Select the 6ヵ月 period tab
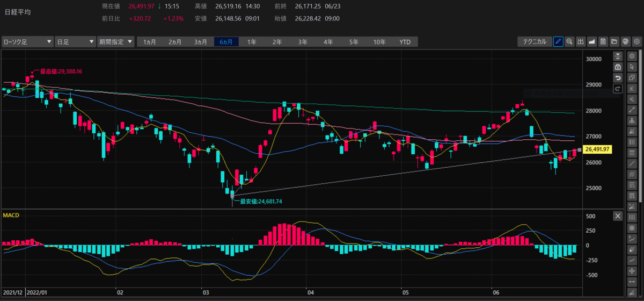This screenshot has width=644, height=301. 226,41
